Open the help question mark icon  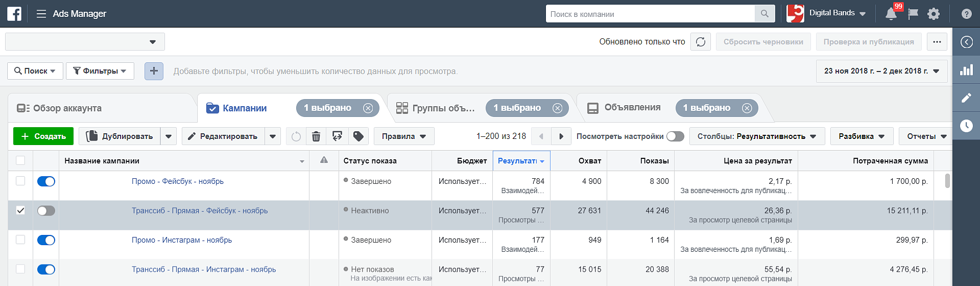pyautogui.click(x=966, y=14)
